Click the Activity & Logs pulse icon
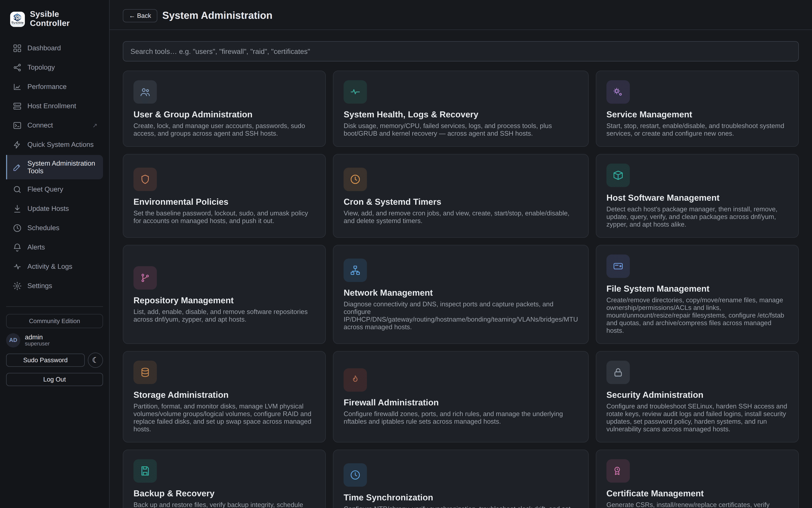The width and height of the screenshot is (812, 508). (x=17, y=267)
